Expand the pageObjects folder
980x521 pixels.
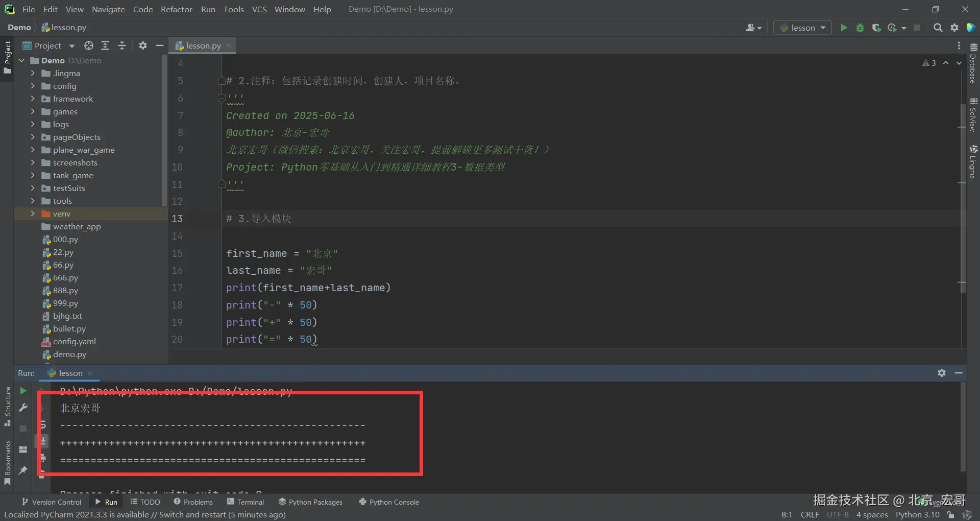(x=33, y=137)
